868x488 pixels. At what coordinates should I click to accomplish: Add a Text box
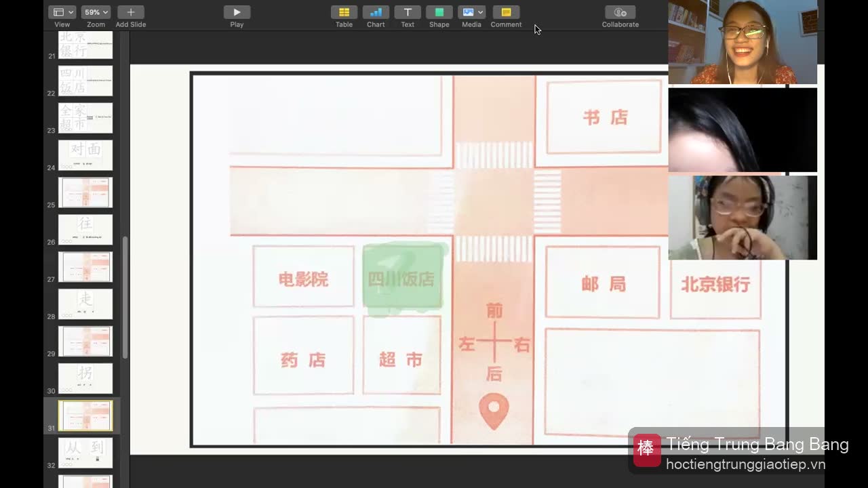pos(408,12)
